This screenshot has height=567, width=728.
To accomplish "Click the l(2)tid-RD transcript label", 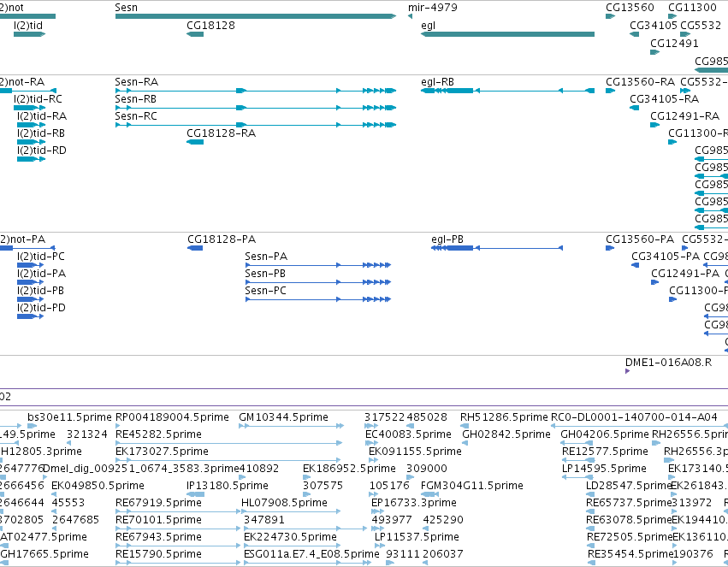I will [x=42, y=151].
